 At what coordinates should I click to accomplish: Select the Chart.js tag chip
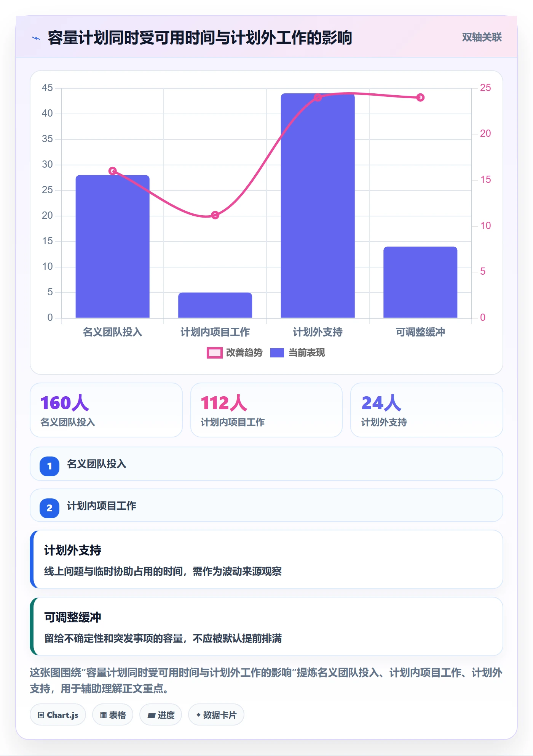pos(58,715)
